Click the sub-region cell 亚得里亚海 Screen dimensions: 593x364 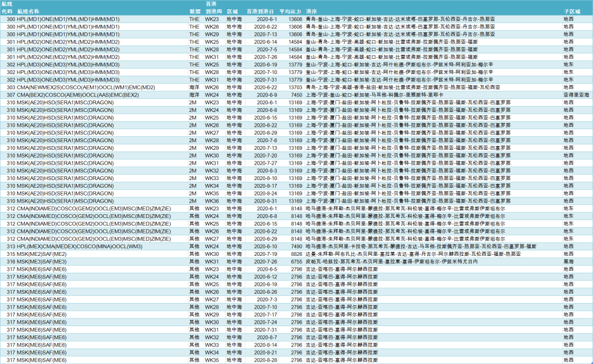[x=577, y=95]
